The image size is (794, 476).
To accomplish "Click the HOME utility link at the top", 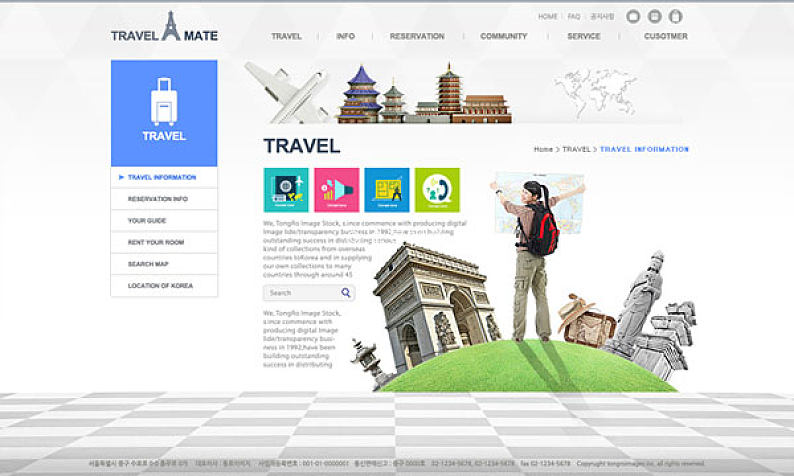I will click(x=547, y=17).
